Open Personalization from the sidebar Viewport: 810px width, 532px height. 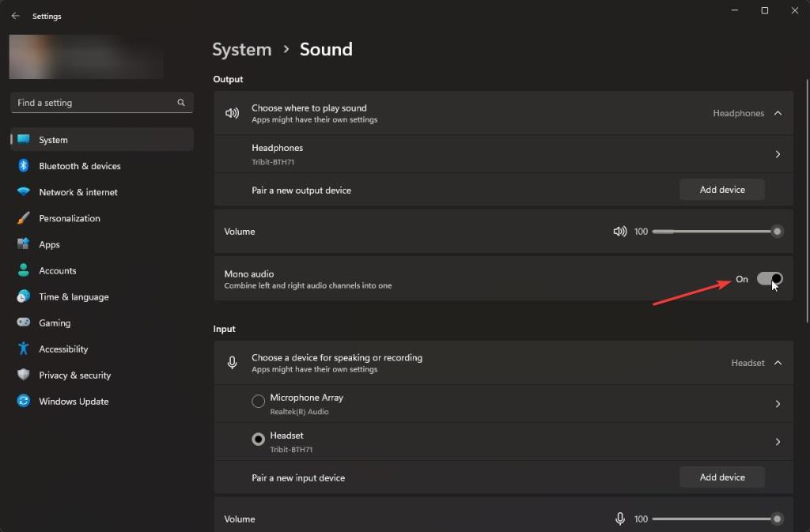point(70,218)
